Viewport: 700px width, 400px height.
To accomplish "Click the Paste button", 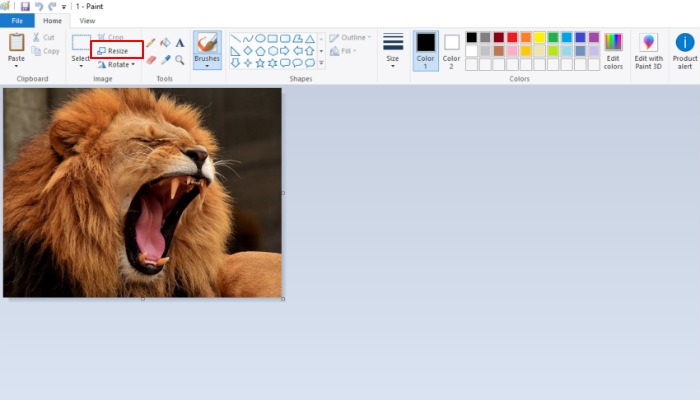I will click(17, 47).
